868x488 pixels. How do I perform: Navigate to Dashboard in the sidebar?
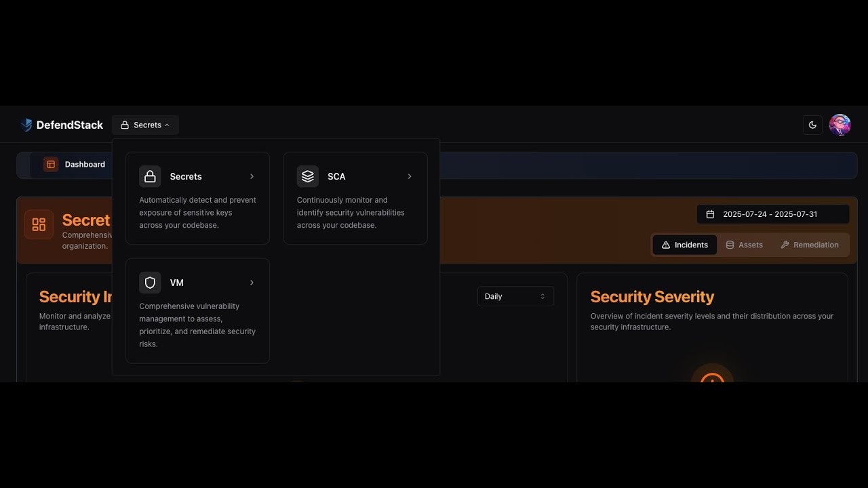point(84,164)
